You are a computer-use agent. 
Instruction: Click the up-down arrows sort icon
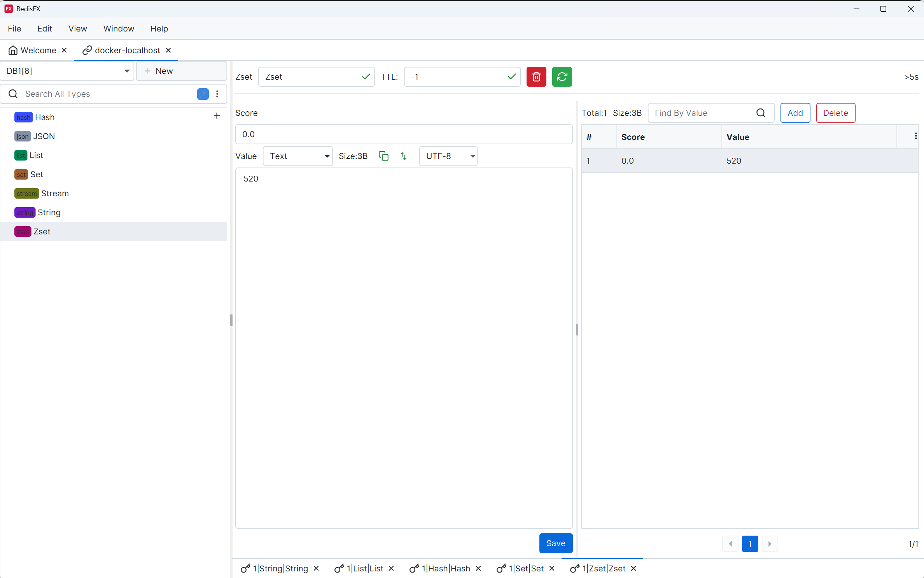403,156
